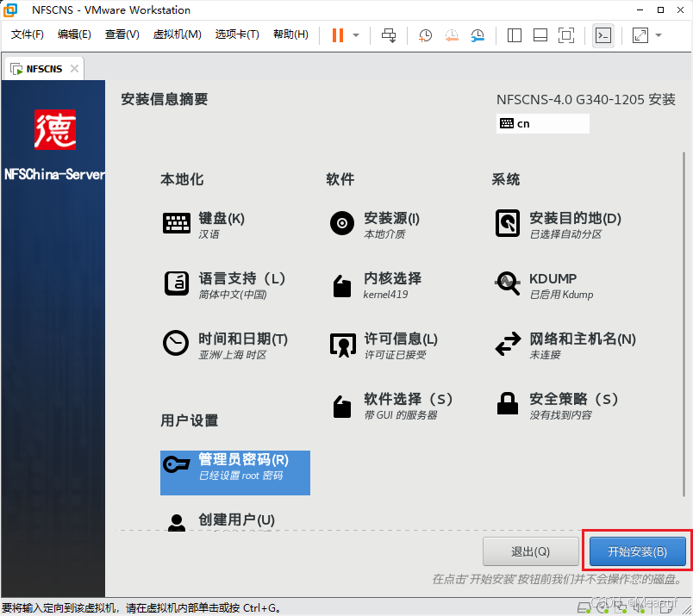Switch to the console view icon
Screen dimensions: 693x616
point(603,35)
